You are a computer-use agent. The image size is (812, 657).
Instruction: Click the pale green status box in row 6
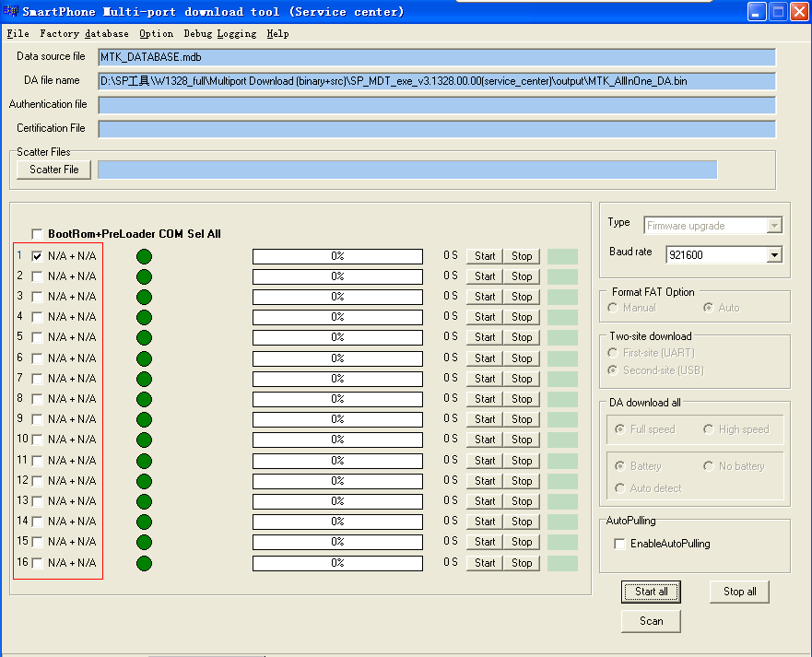[x=562, y=358]
